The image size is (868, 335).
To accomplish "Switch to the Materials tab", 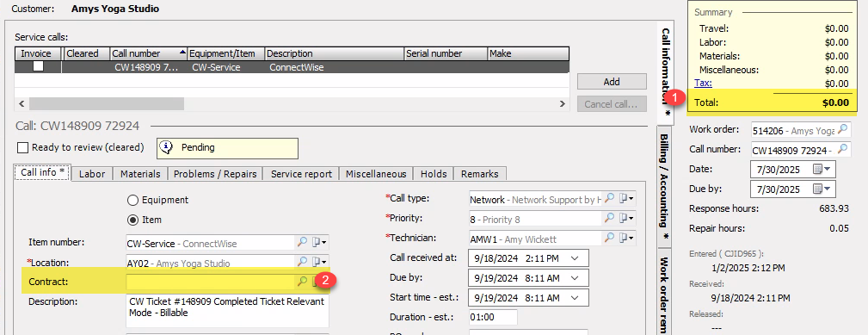I will coord(140,173).
